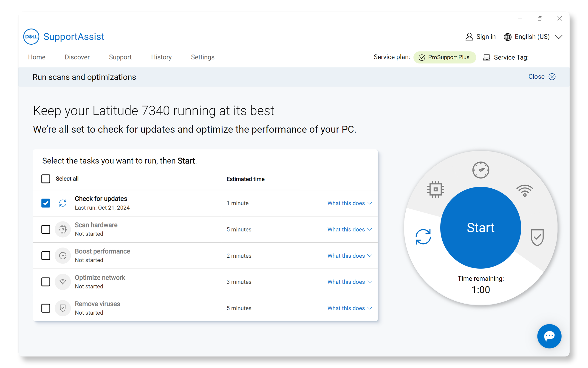Click the circled X close icon
Screen dimensions: 588x368
[x=552, y=77]
